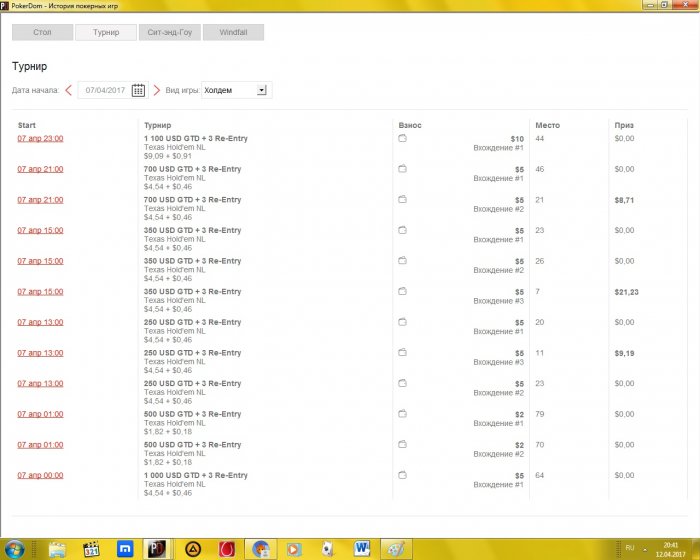Viewport: 700px width, 560px height.
Task: Show hidden system tray icons arrow
Action: (x=647, y=547)
